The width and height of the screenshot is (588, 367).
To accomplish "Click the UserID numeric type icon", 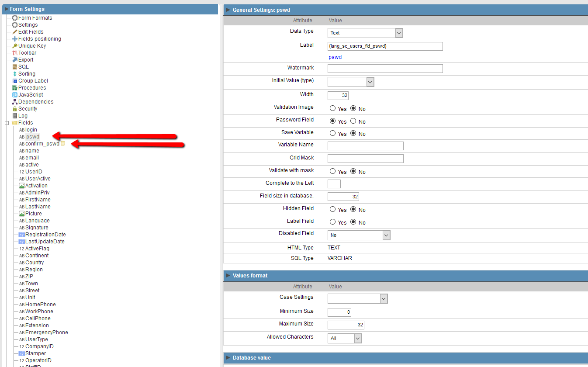I will click(22, 172).
